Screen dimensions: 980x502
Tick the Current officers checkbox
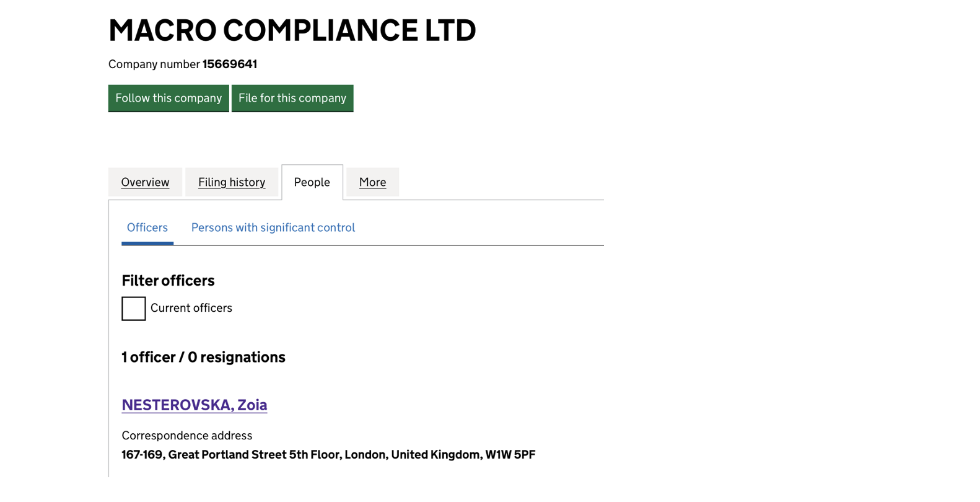pyautogui.click(x=134, y=309)
